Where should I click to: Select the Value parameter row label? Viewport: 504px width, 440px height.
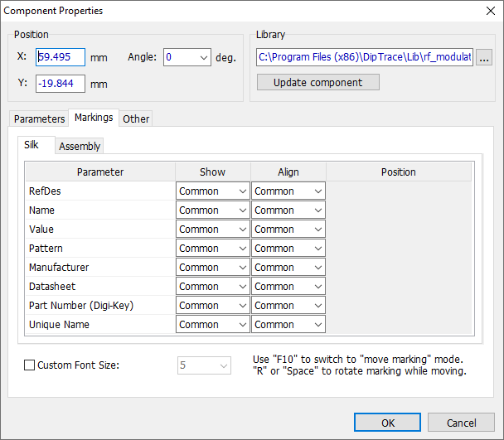coord(41,230)
